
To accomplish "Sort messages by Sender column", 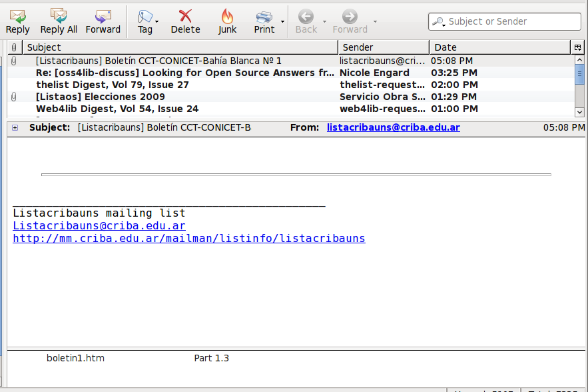I will coord(383,47).
